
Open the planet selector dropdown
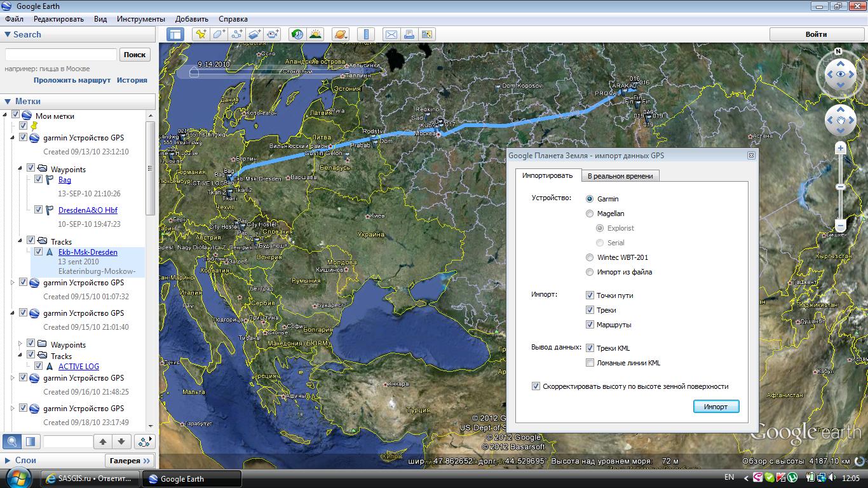point(341,34)
